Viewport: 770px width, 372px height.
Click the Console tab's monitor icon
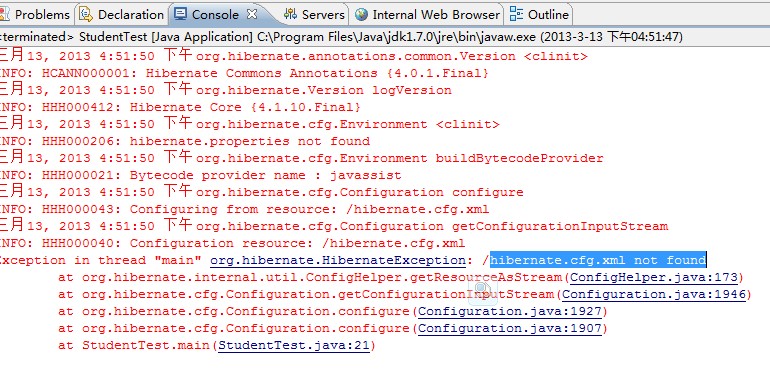pos(180,14)
